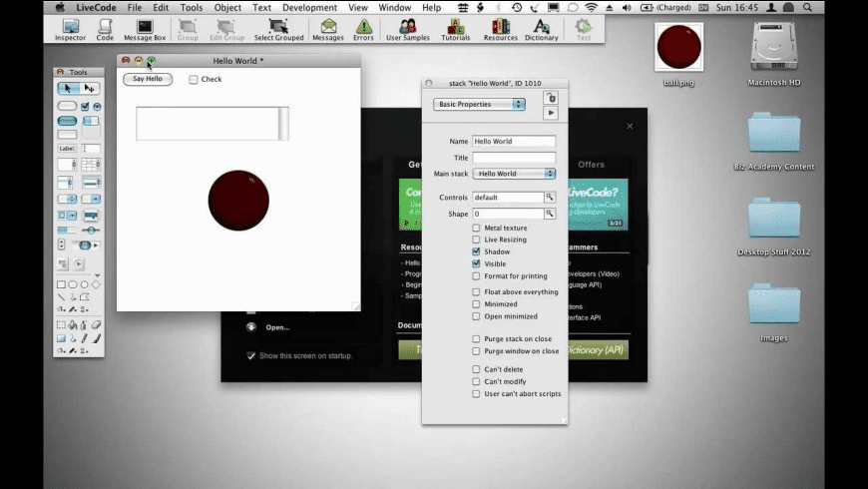Uncheck the Visible checkbox
The width and height of the screenshot is (868, 489).
click(476, 263)
